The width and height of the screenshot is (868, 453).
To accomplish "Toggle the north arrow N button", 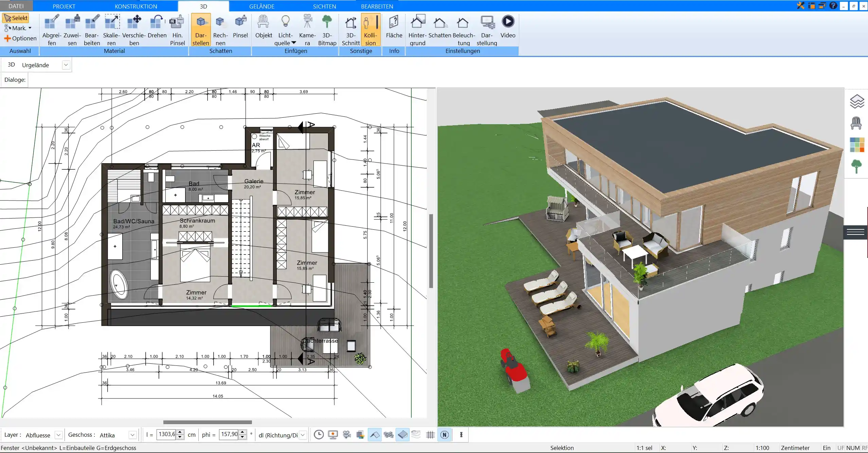I will [x=445, y=435].
